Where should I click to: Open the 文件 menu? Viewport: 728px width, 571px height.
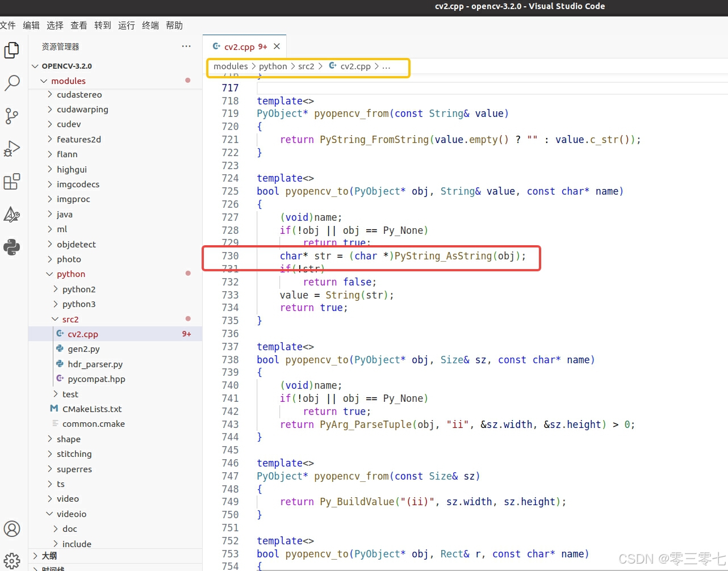tap(7, 26)
